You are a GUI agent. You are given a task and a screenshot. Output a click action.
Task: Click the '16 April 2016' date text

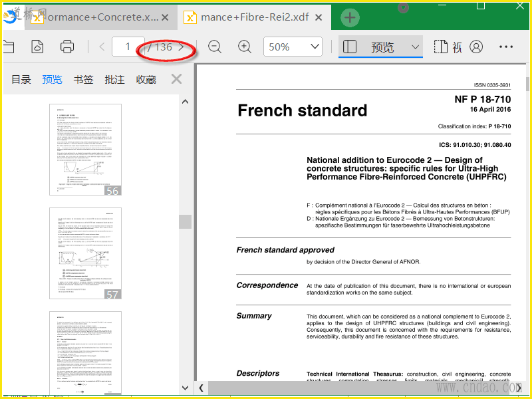point(490,109)
